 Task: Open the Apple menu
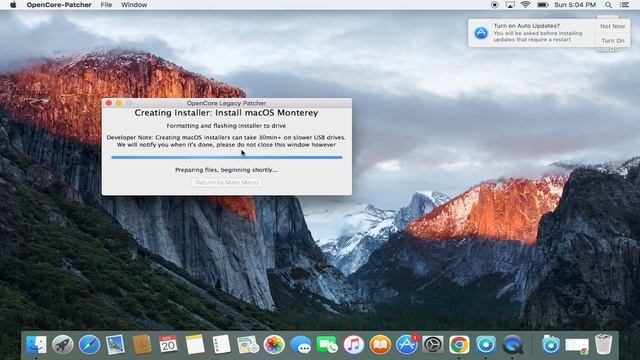pyautogui.click(x=13, y=5)
